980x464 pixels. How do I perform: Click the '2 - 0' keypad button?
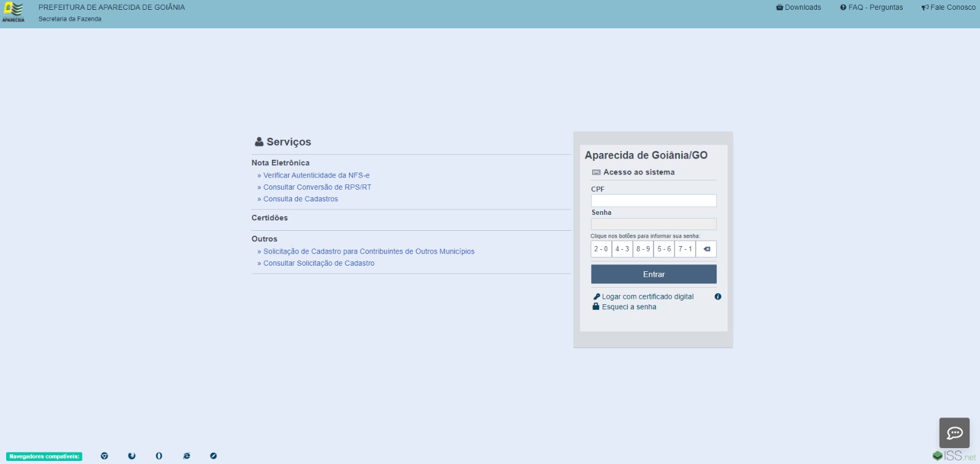pos(601,249)
